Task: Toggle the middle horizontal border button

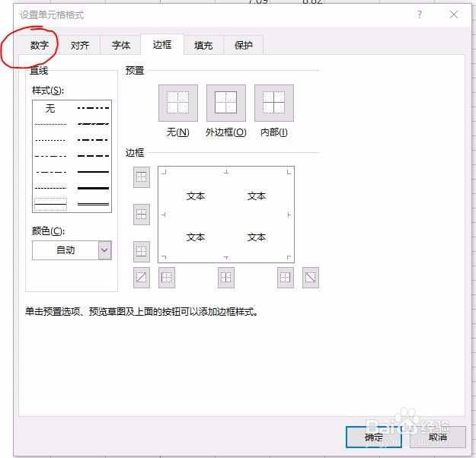Action: (x=142, y=215)
